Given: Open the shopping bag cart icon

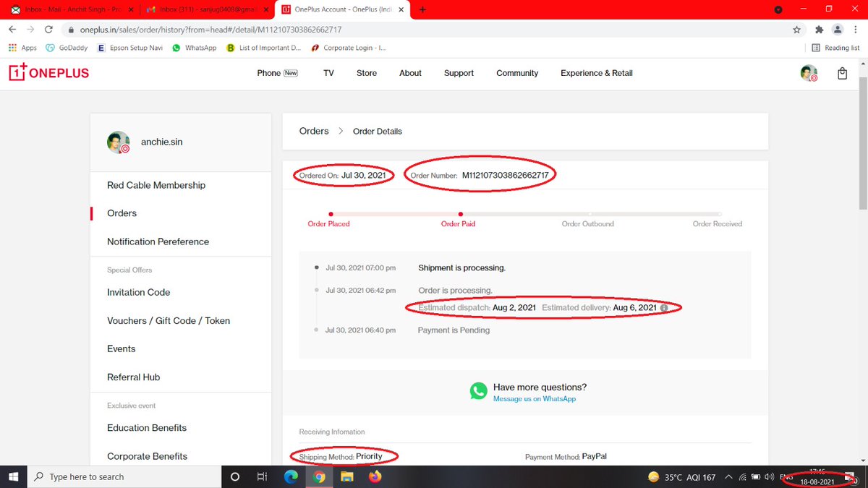Looking at the screenshot, I should [x=842, y=73].
